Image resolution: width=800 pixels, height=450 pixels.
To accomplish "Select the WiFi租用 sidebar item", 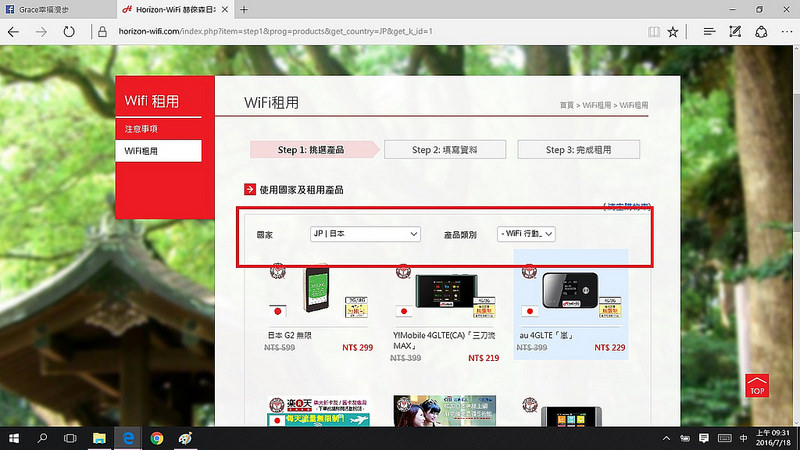I will pos(158,151).
